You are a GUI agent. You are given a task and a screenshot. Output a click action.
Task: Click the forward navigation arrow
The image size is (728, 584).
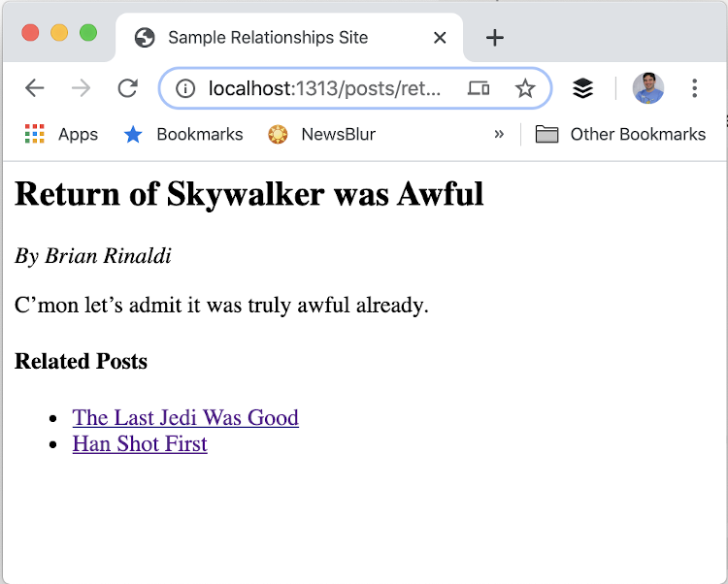click(x=82, y=88)
